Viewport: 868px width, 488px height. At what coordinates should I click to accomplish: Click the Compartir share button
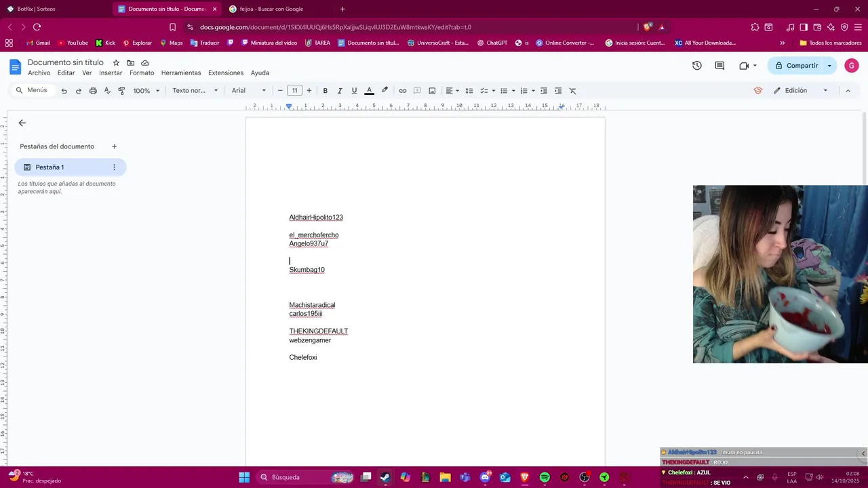pos(796,66)
